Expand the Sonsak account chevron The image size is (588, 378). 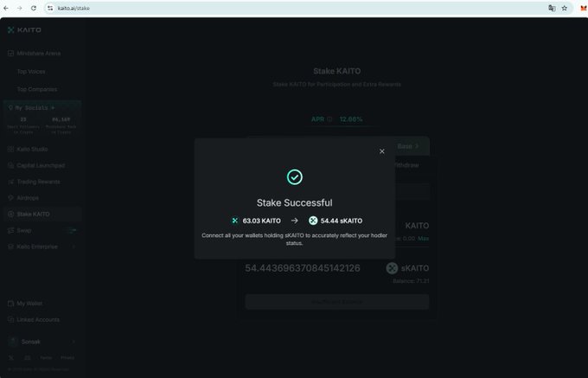click(73, 342)
